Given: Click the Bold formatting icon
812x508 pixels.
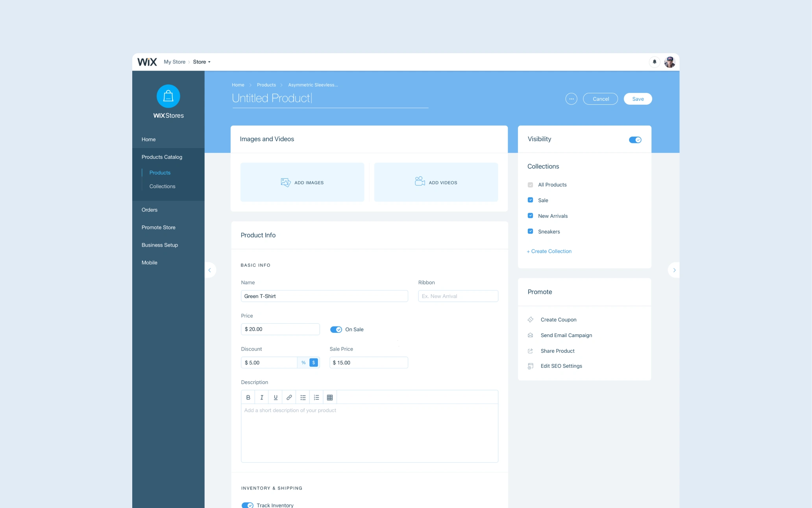Looking at the screenshot, I should (x=248, y=397).
